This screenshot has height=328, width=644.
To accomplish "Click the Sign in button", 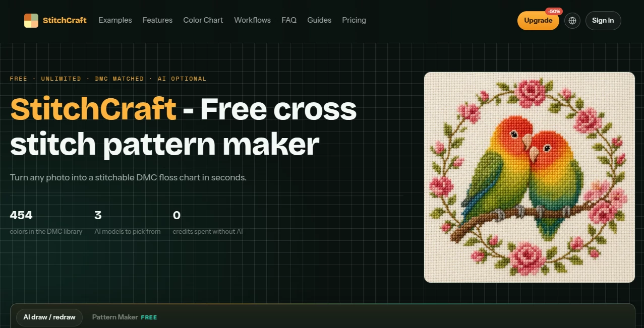I will [603, 21].
